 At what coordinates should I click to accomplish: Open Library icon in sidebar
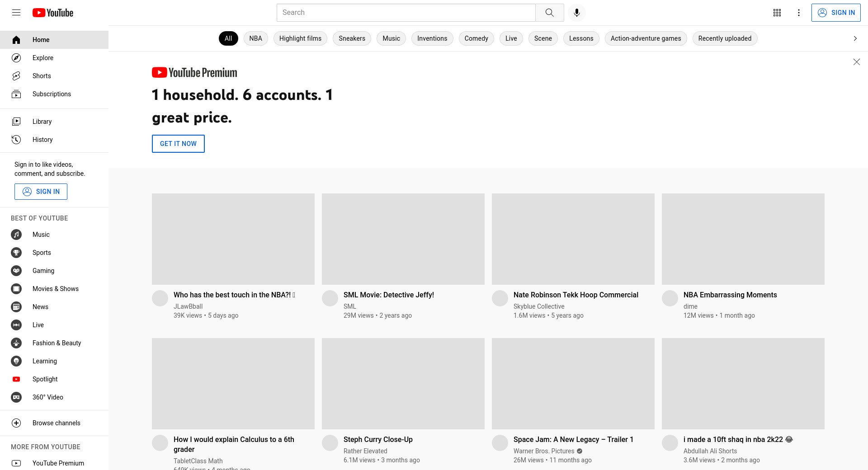pos(16,122)
